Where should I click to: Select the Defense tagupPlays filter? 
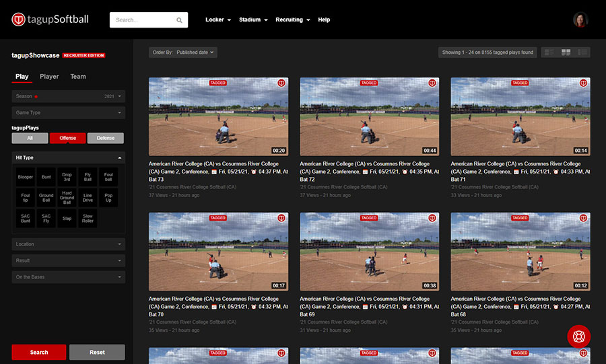(106, 138)
